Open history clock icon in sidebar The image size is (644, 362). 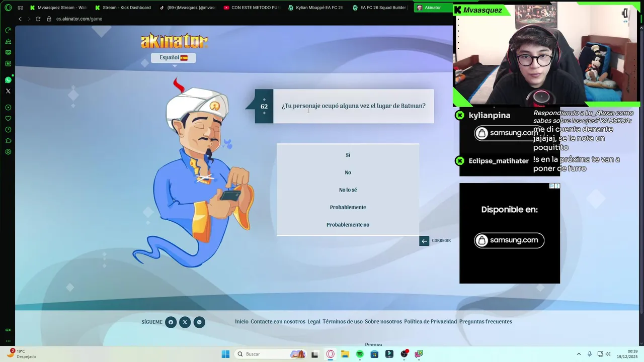8,130
